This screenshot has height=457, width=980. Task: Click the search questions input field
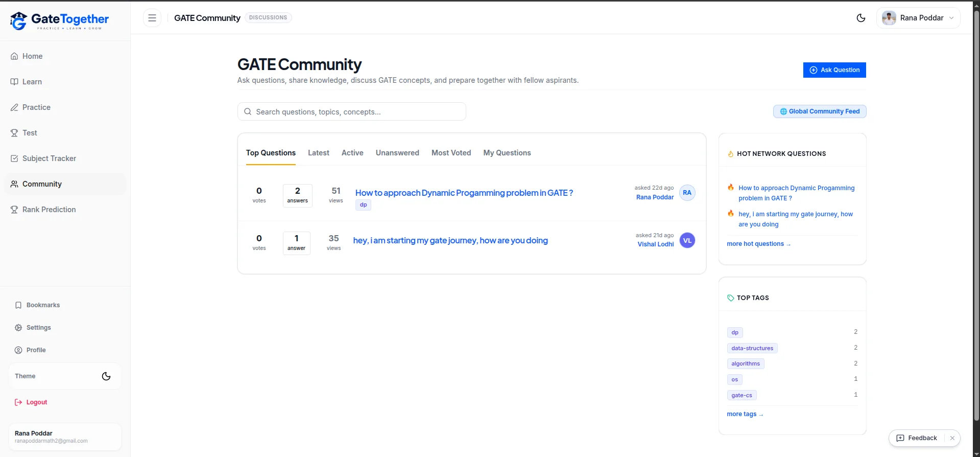pyautogui.click(x=351, y=111)
